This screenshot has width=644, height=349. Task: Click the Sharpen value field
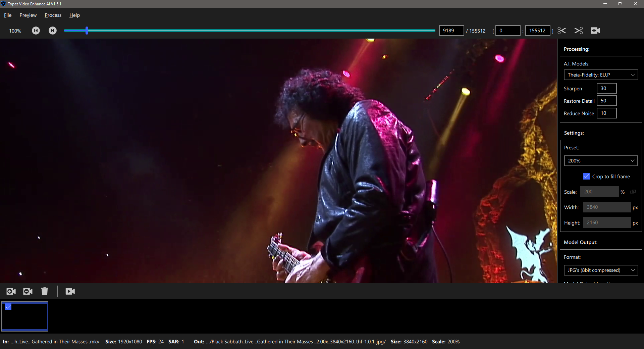pos(606,88)
